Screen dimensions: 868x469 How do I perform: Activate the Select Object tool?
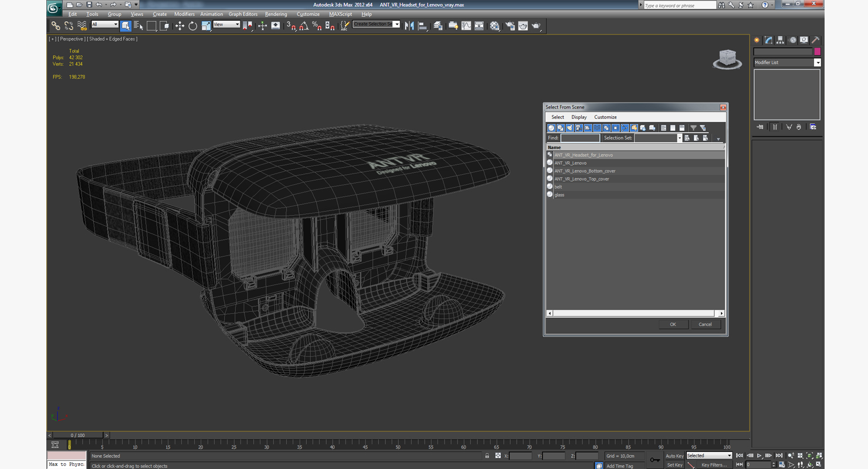(126, 26)
